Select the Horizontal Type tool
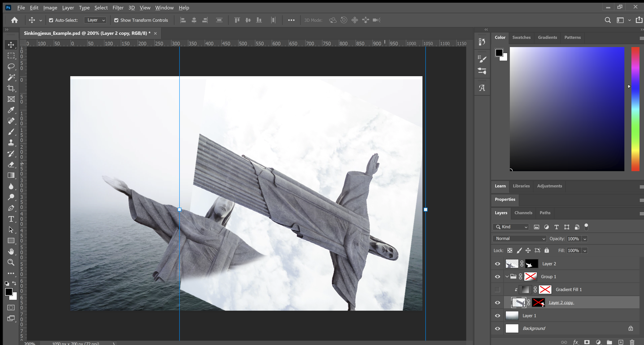644x345 pixels. point(11,219)
